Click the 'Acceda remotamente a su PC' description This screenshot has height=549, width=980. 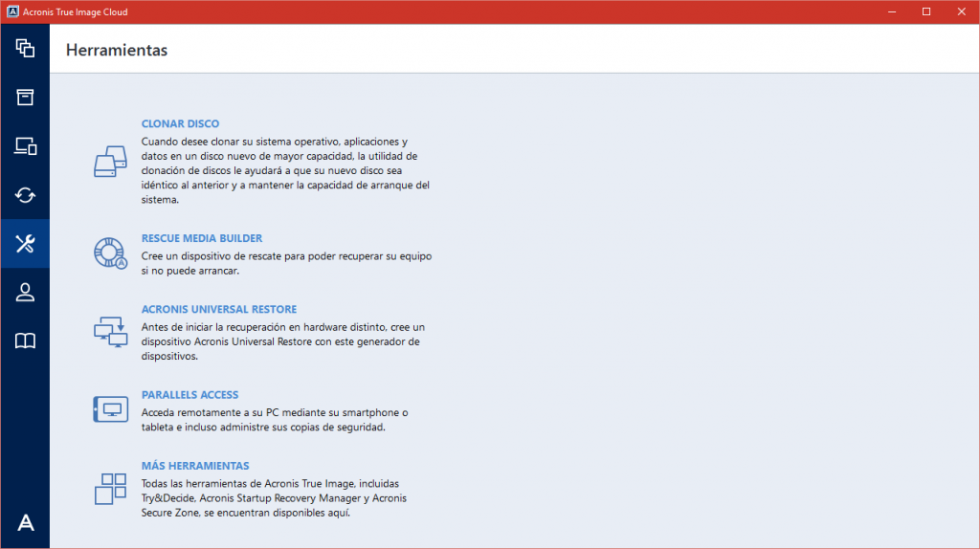coord(275,420)
